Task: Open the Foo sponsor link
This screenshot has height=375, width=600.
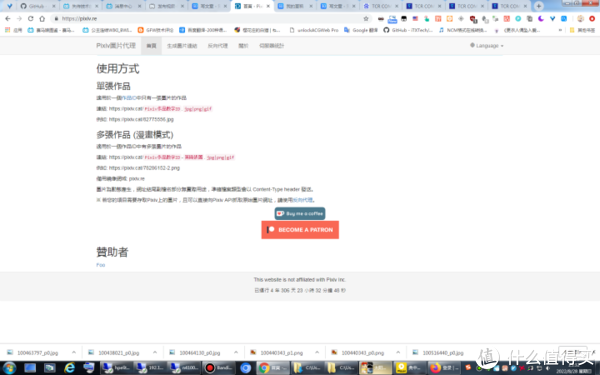Action: [101, 265]
